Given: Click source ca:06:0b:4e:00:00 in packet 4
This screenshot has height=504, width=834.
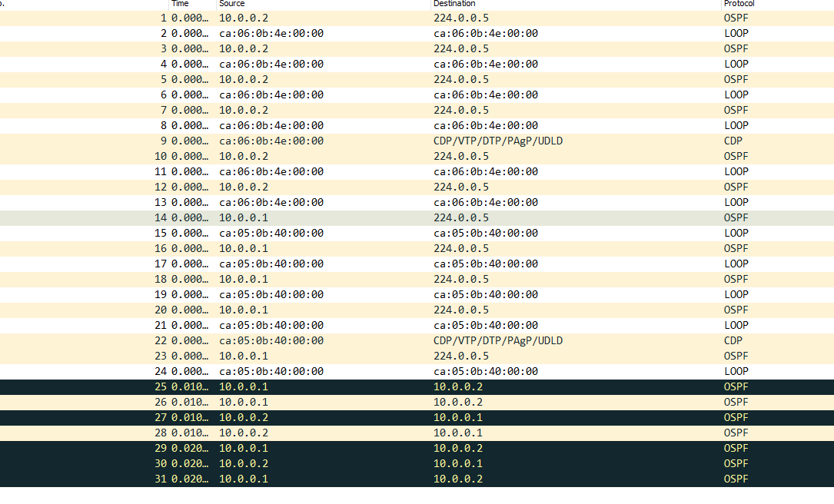Looking at the screenshot, I should click(x=271, y=65).
